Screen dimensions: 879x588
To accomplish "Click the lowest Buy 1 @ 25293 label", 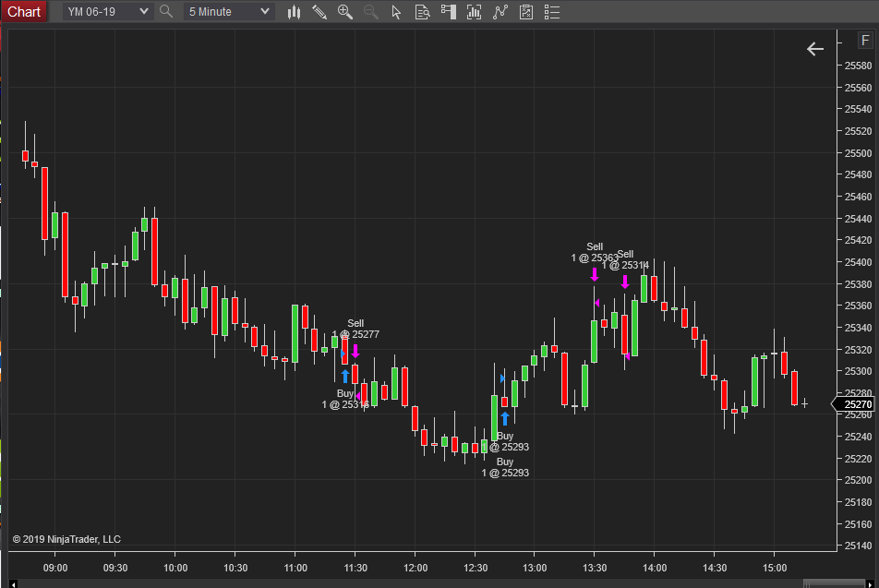I will pos(505,467).
